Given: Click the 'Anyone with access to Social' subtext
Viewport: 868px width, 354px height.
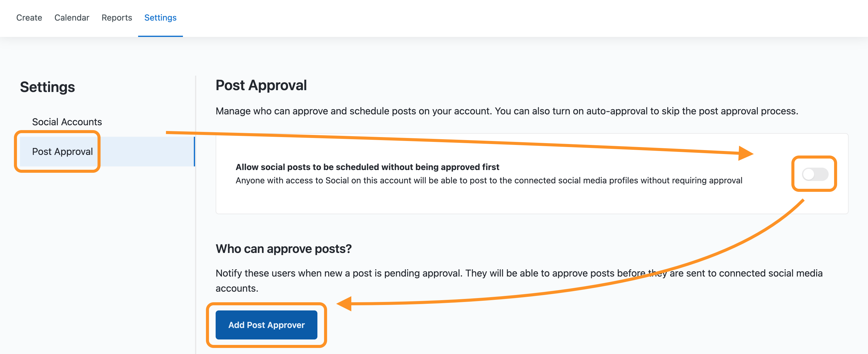Looking at the screenshot, I should pyautogui.click(x=489, y=180).
